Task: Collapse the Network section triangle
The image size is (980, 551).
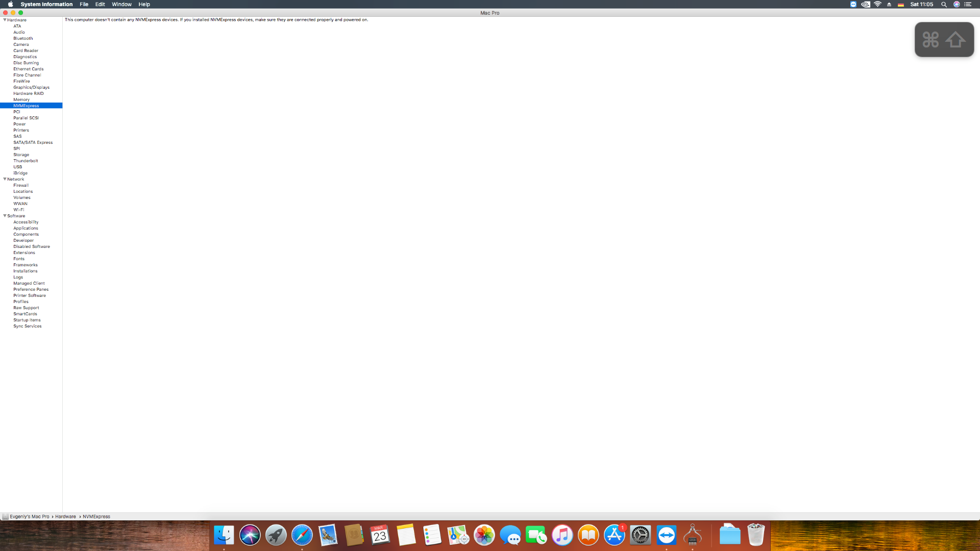Action: pos(5,179)
